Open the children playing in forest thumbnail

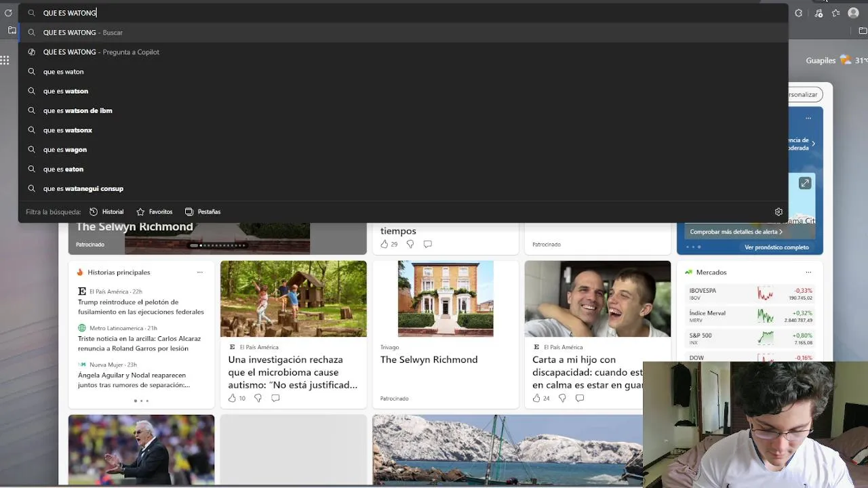pyautogui.click(x=294, y=299)
